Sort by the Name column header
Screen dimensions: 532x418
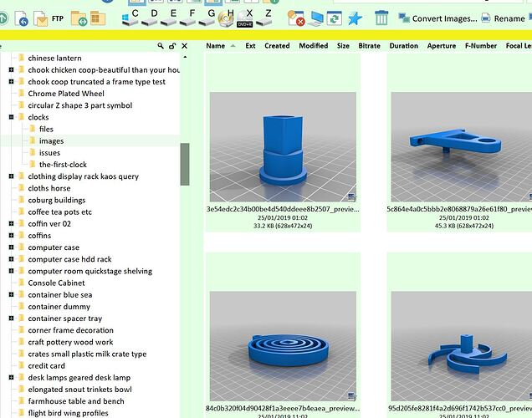pos(216,46)
